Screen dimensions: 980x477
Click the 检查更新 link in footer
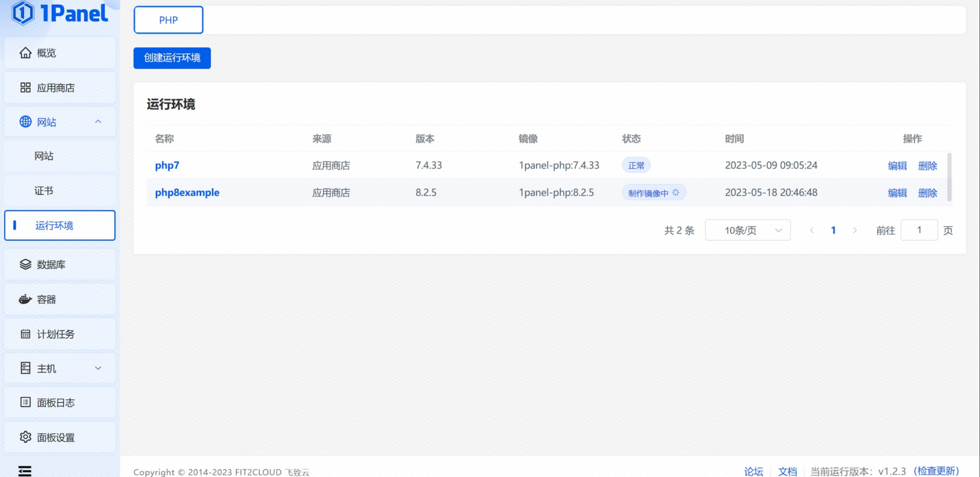(x=936, y=471)
